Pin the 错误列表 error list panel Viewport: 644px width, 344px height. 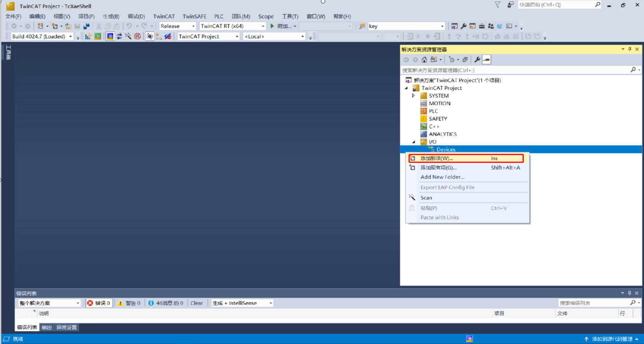[630, 293]
